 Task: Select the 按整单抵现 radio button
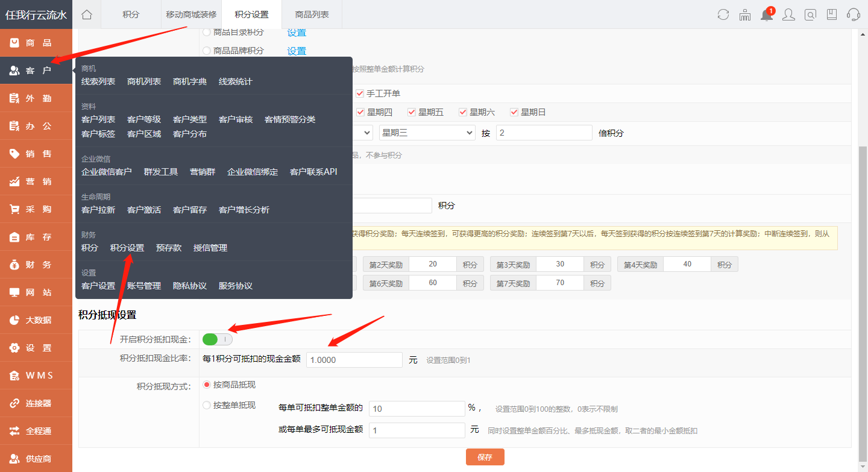[x=206, y=404]
